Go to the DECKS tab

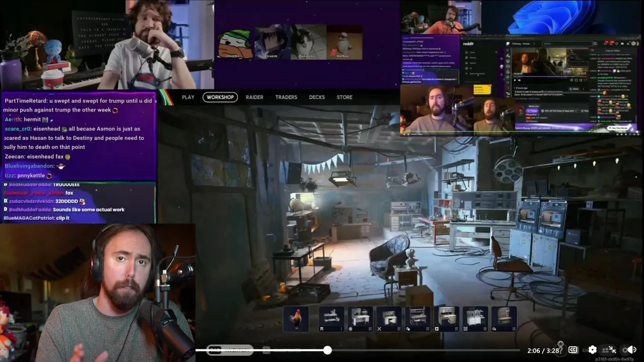pyautogui.click(x=317, y=97)
